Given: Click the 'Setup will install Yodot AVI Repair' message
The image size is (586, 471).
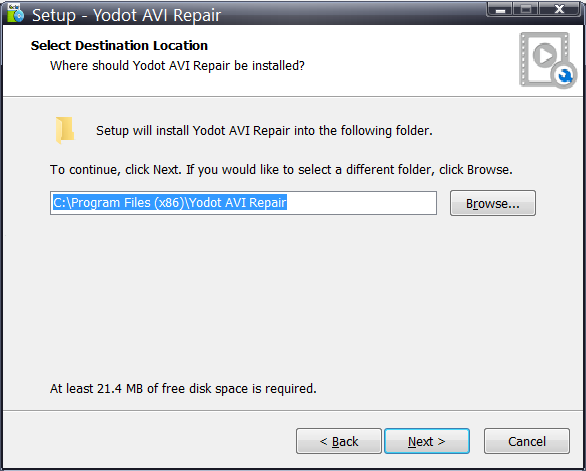Looking at the screenshot, I should (264, 131).
